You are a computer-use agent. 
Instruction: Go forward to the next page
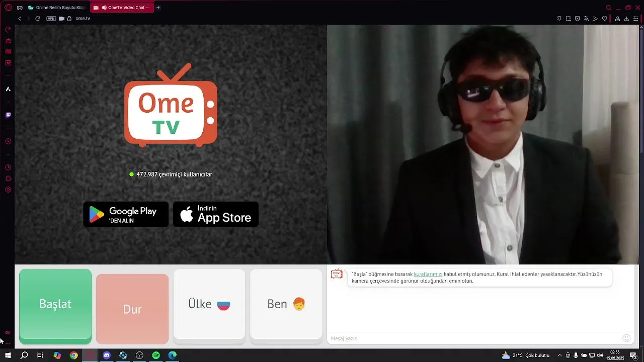tap(28, 19)
